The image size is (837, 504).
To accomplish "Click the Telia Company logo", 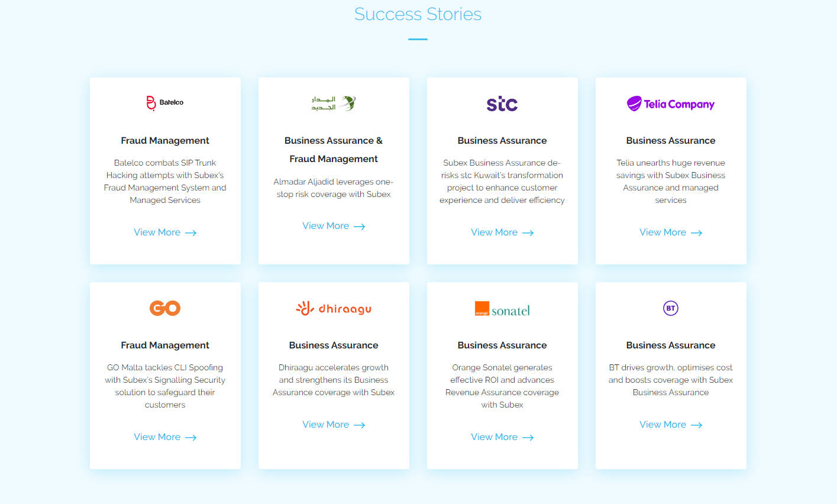I will coord(670,104).
